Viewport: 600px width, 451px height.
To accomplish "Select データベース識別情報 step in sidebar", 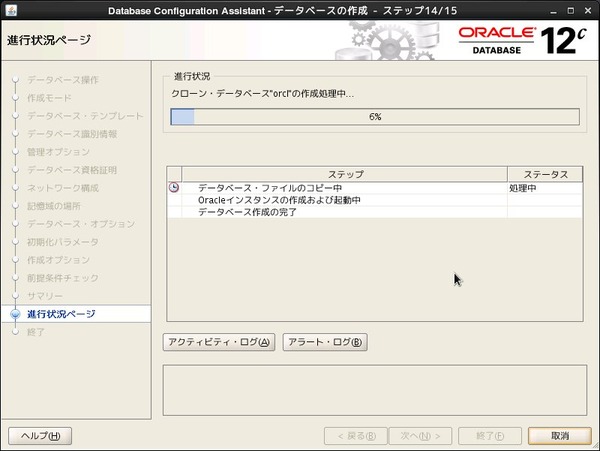I will pyautogui.click(x=72, y=134).
